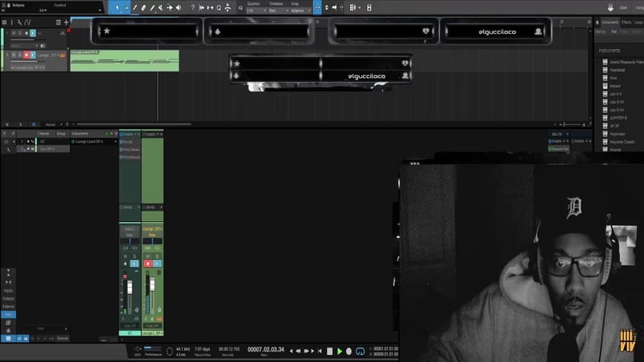
Task: Solo the Lounge Lizard EP-4 track
Action: (x=19, y=55)
